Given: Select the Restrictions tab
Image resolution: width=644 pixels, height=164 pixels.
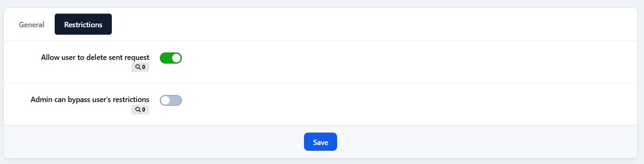Looking at the screenshot, I should pyautogui.click(x=83, y=24).
